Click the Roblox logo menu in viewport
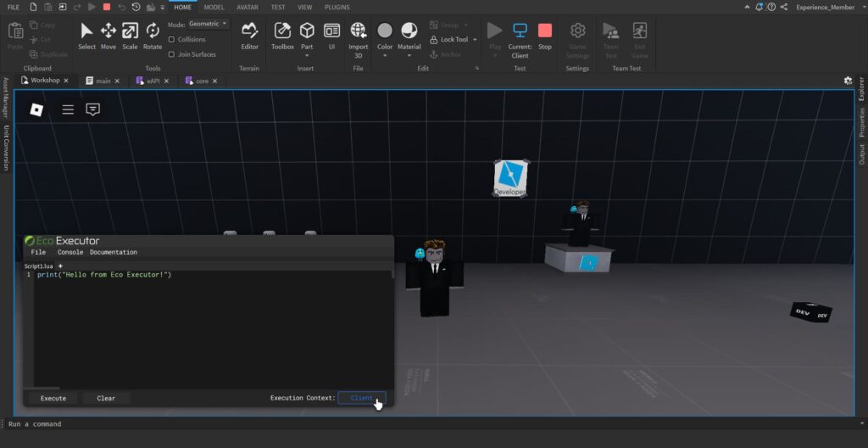 [36, 109]
